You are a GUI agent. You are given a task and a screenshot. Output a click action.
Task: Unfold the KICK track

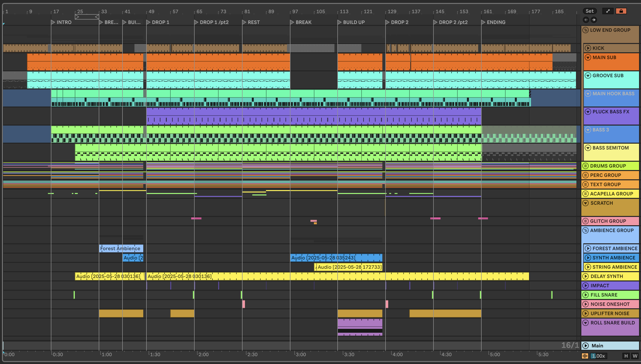click(588, 48)
